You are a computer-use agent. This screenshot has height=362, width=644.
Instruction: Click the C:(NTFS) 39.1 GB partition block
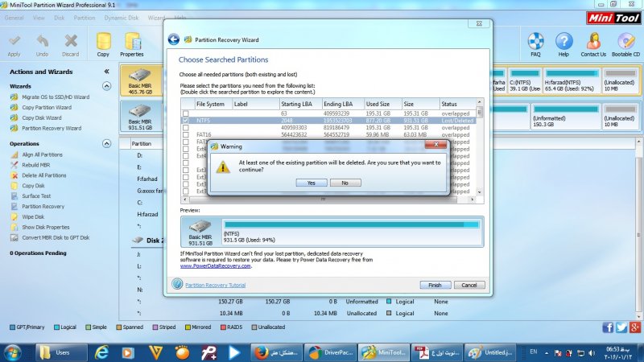tap(525, 81)
